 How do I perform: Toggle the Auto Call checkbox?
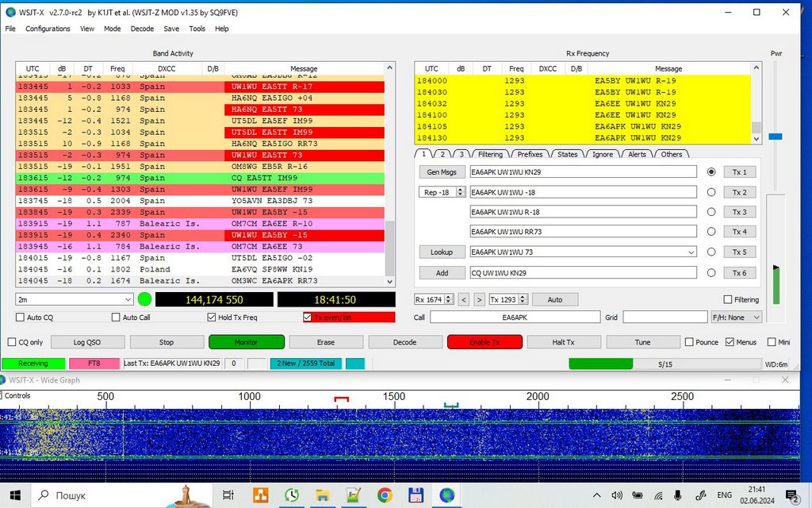(116, 317)
